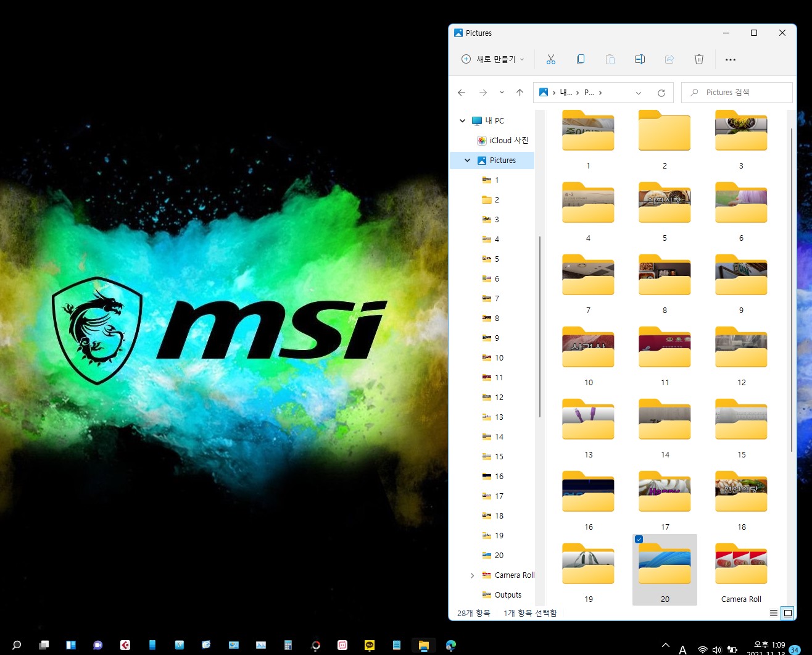This screenshot has height=655, width=812.
Task: Open Widgets icon on the taskbar
Action: (x=71, y=645)
